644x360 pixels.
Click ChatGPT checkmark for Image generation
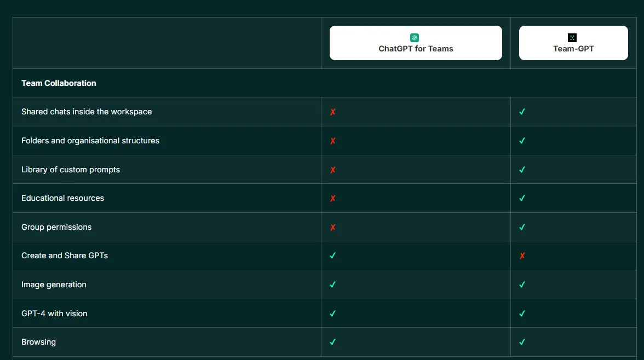tap(333, 284)
